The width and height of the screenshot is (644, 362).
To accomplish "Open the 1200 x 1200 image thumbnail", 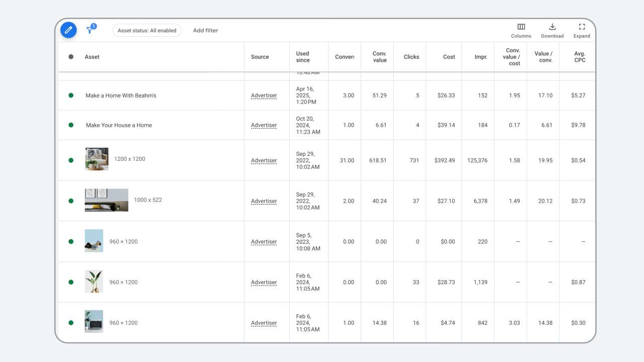I will [97, 159].
